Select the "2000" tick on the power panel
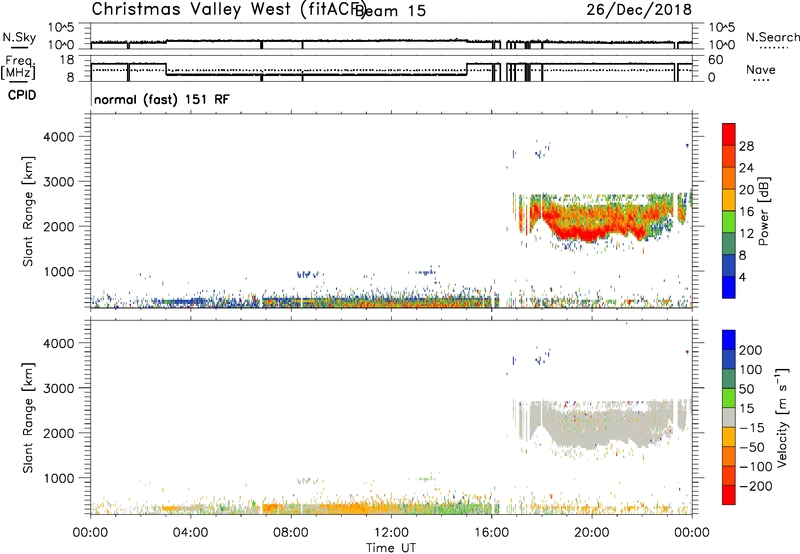 tap(58, 226)
